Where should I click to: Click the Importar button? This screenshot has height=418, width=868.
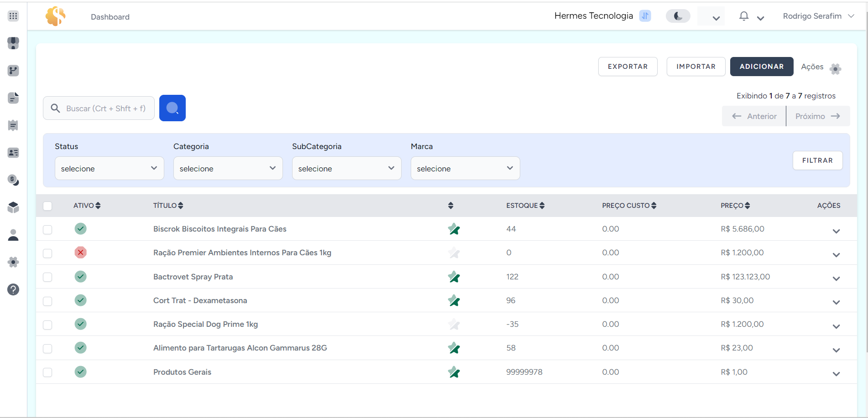click(696, 67)
